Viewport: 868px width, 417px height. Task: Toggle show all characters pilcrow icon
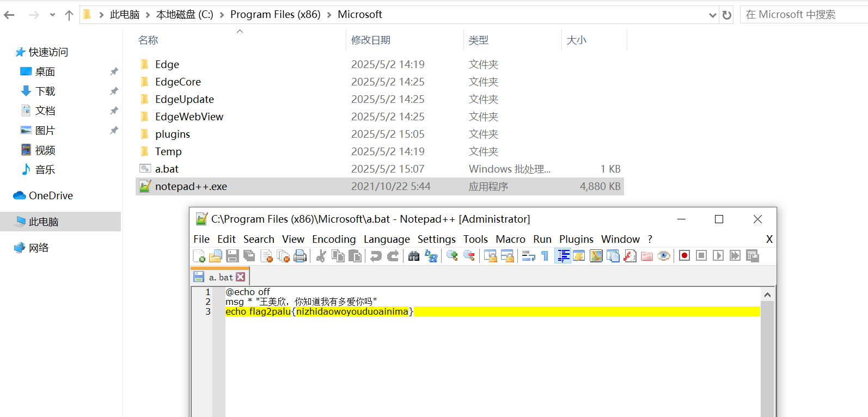point(545,256)
